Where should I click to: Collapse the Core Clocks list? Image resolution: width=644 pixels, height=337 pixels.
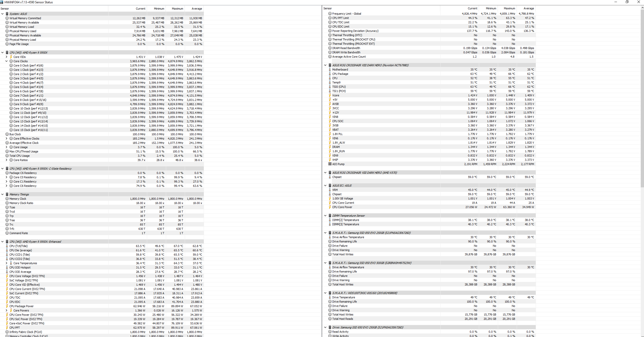[7, 61]
